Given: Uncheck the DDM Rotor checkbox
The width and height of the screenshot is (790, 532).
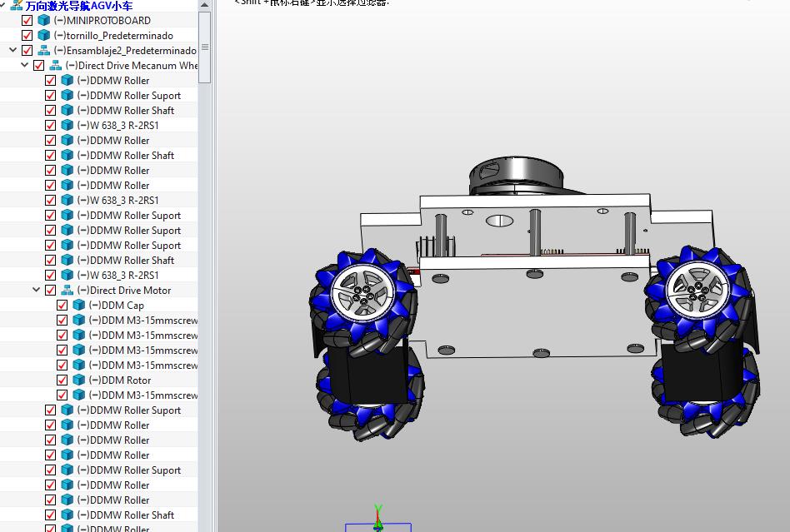Looking at the screenshot, I should [x=62, y=380].
